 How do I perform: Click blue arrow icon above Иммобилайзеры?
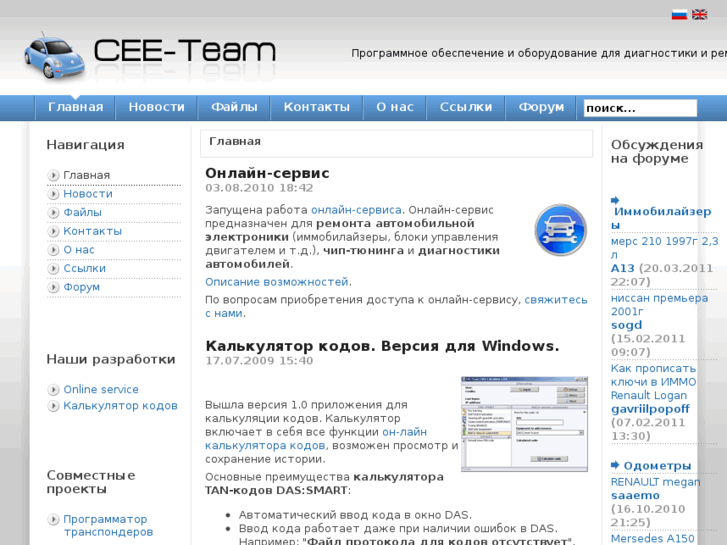point(615,200)
